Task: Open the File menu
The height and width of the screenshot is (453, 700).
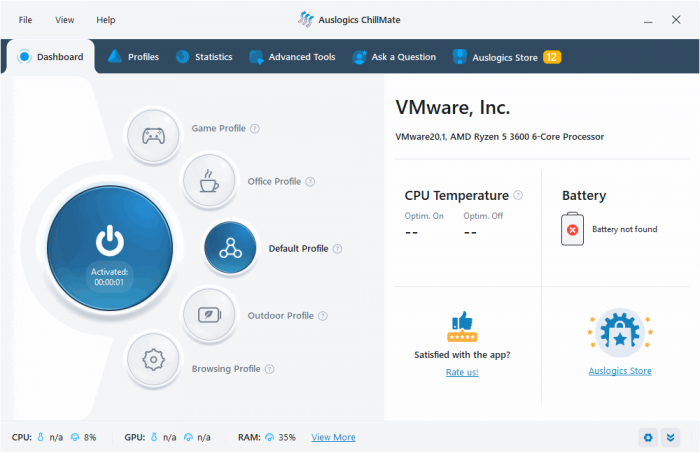Action: pyautogui.click(x=25, y=20)
